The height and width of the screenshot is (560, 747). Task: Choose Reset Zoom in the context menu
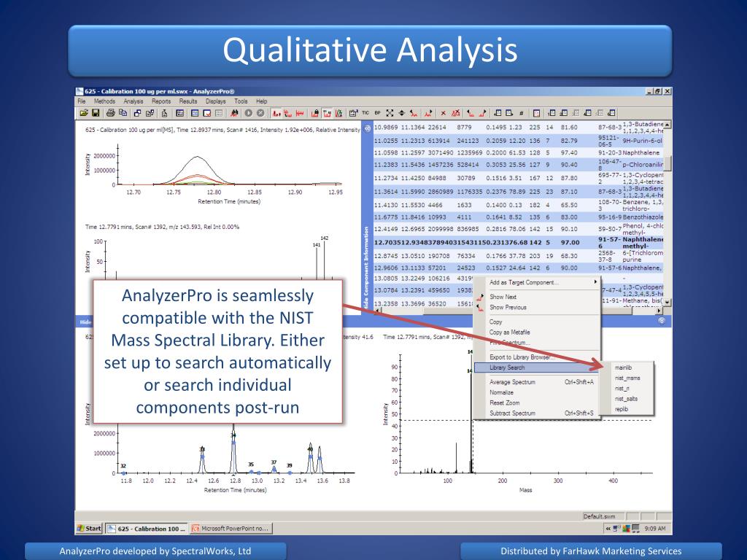[x=537, y=402]
